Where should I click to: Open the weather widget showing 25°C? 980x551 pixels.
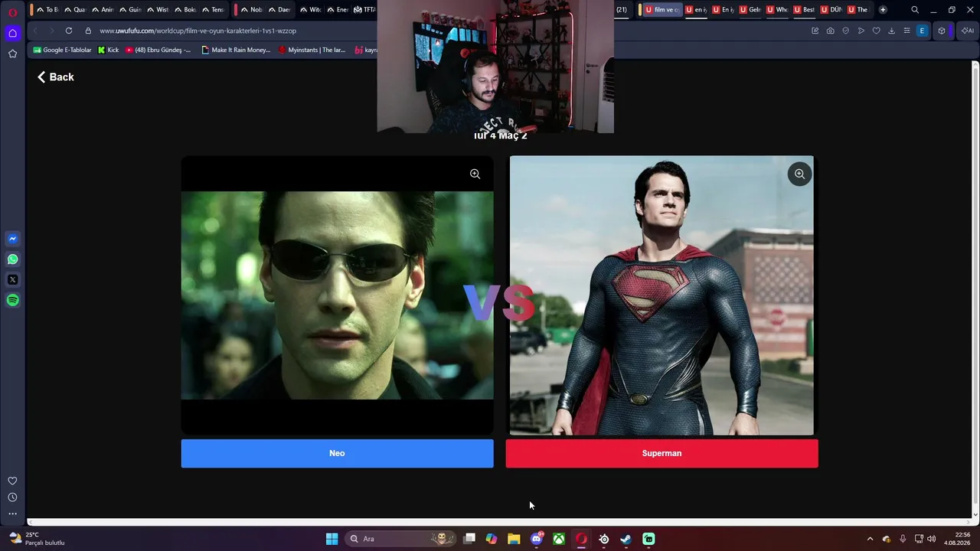(37, 539)
